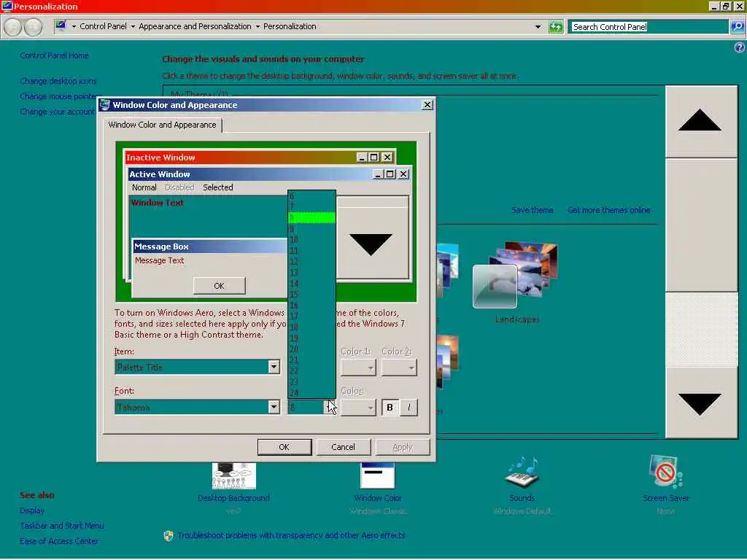Open the Window Color icon
The image size is (747, 560).
[377, 475]
